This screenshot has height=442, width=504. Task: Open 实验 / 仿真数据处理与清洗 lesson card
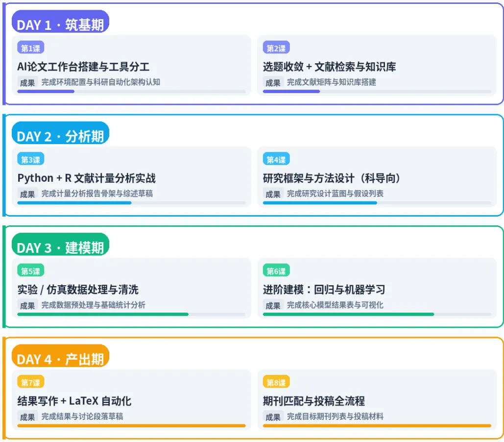(x=131, y=288)
